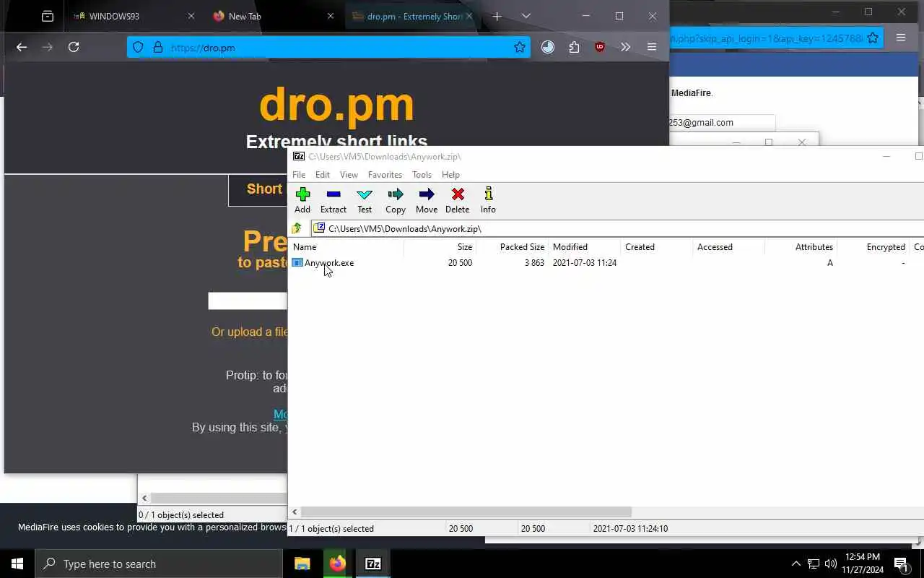Click the site padlock icon
924x578 pixels.
coord(157,48)
